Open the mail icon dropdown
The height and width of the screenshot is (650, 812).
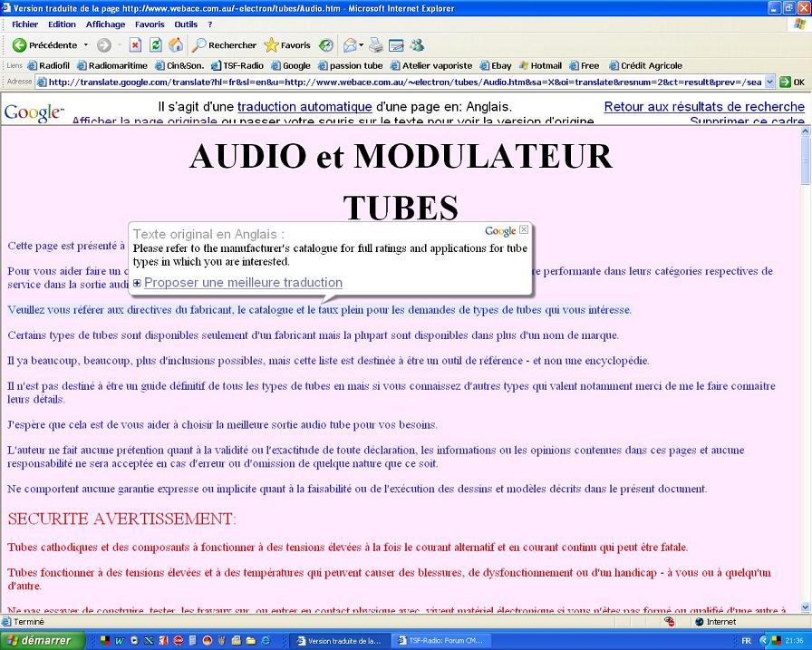361,45
